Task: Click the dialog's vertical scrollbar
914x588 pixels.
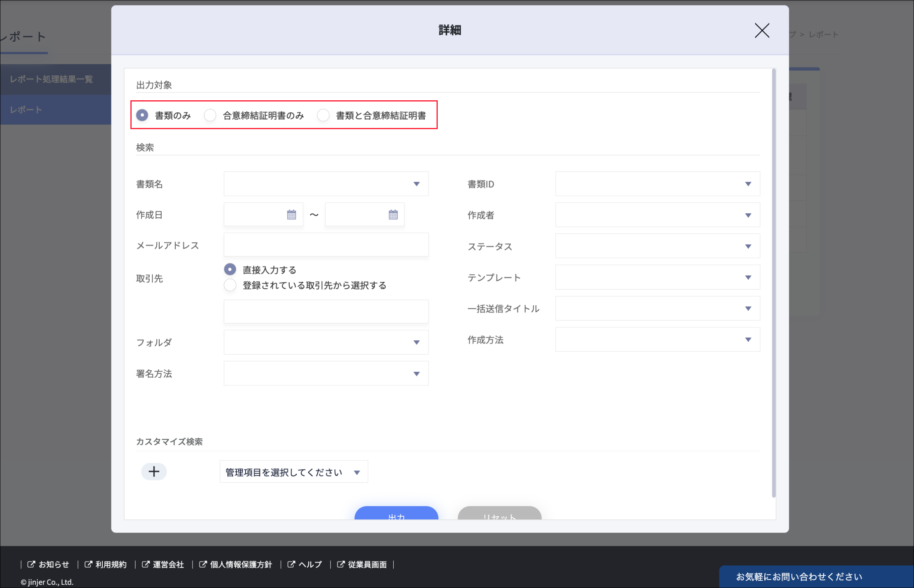Action: pos(774,281)
